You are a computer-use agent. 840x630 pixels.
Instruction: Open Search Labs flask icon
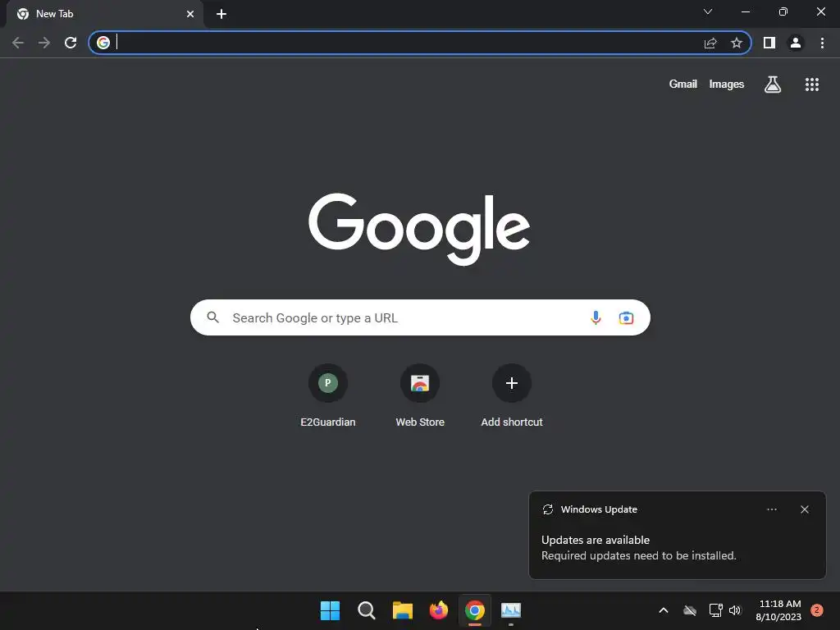[x=773, y=84]
